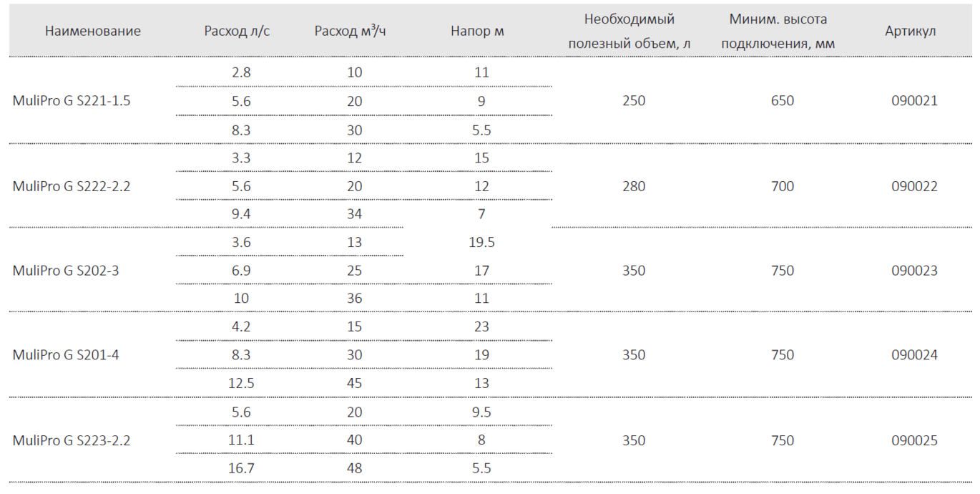Select the Напор м column header

[479, 32]
